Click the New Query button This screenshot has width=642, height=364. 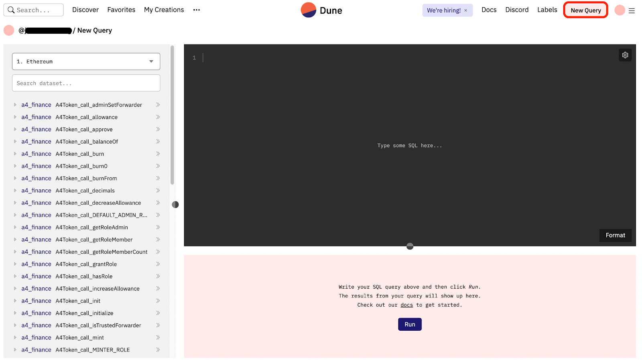pyautogui.click(x=585, y=10)
